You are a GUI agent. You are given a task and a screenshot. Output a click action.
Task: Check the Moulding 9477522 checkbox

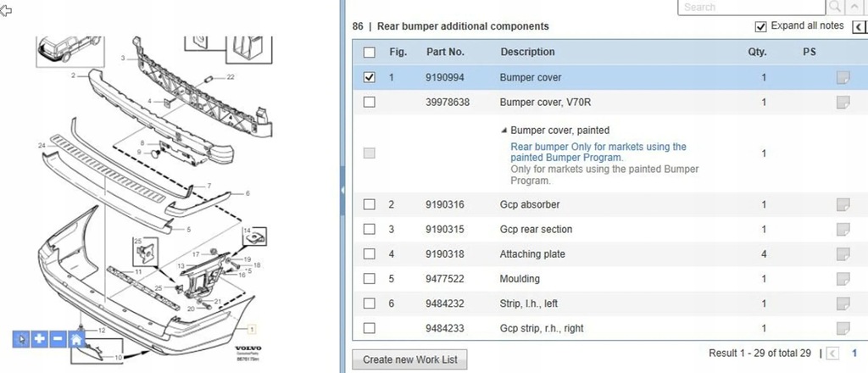(370, 278)
